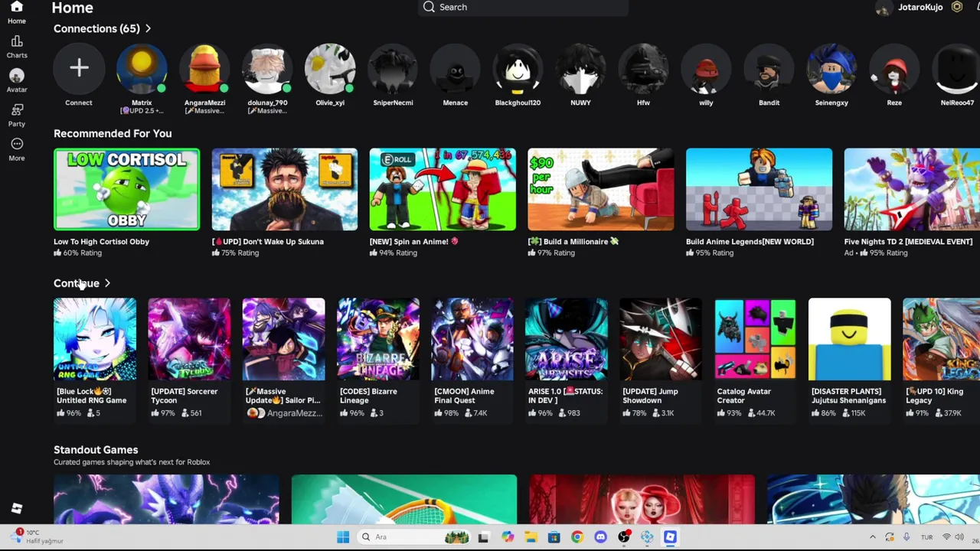Expand the Continue section chevron
The width and height of the screenshot is (980, 551).
tap(107, 283)
